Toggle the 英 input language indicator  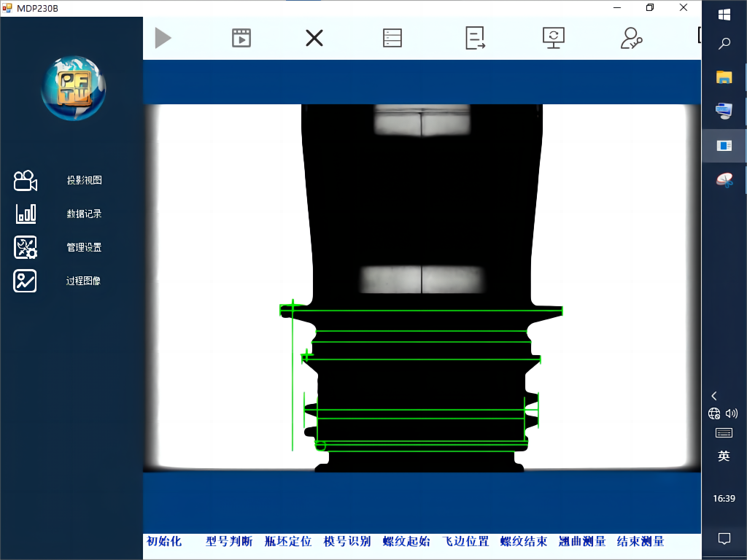click(724, 456)
